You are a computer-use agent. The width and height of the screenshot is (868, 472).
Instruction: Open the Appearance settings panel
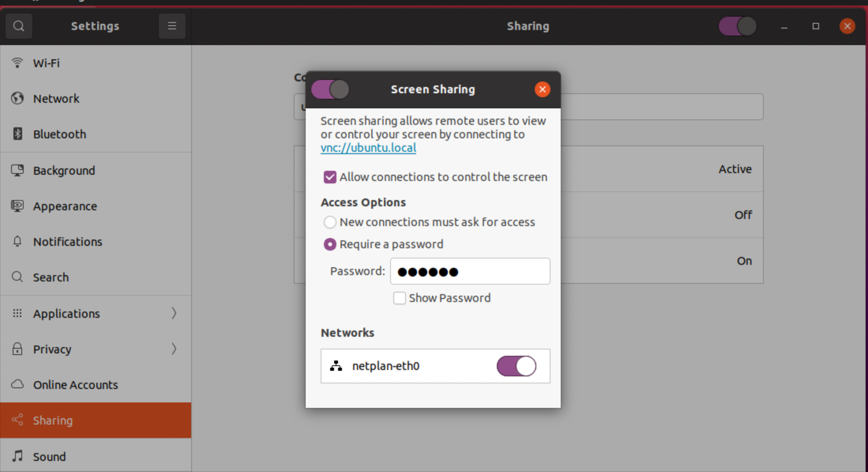65,206
